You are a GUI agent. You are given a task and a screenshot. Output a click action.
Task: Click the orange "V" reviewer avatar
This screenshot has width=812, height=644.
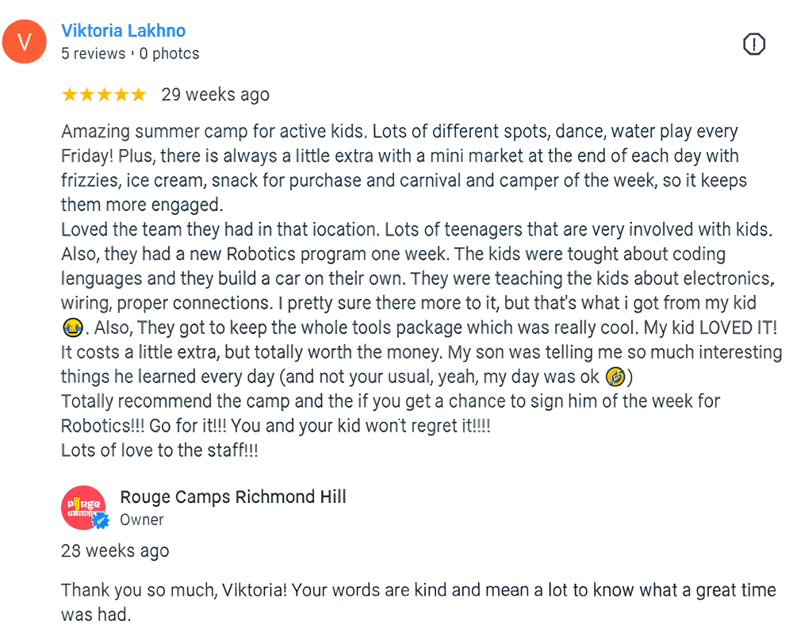pyautogui.click(x=25, y=42)
